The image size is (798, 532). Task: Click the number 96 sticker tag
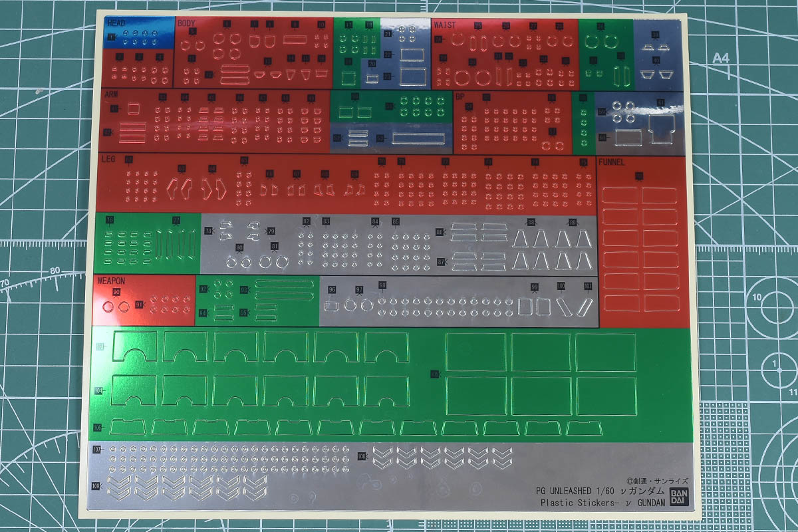click(x=332, y=290)
